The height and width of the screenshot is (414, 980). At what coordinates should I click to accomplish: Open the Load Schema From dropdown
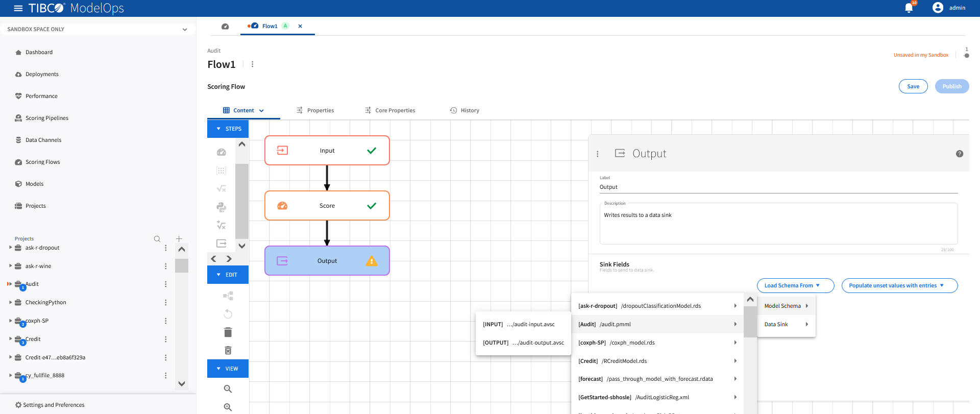click(x=795, y=286)
